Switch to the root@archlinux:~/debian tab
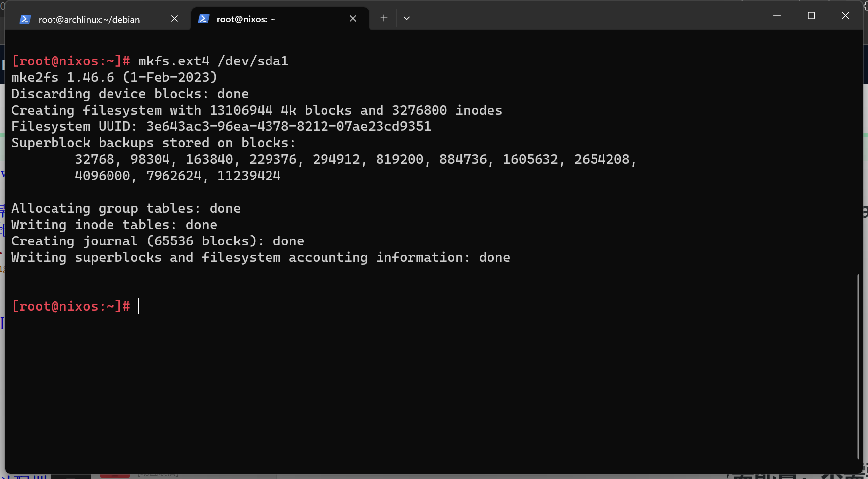This screenshot has height=479, width=868. coord(89,20)
